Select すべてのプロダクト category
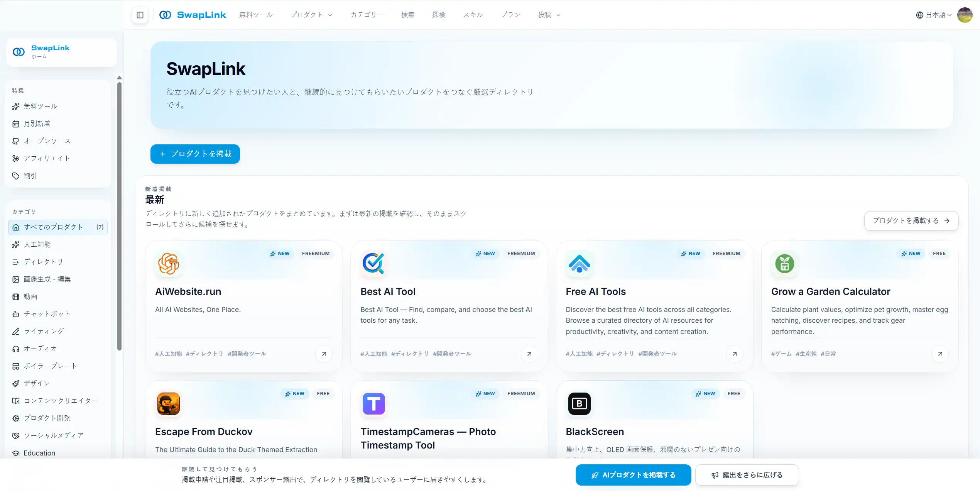980x491 pixels. (58, 227)
